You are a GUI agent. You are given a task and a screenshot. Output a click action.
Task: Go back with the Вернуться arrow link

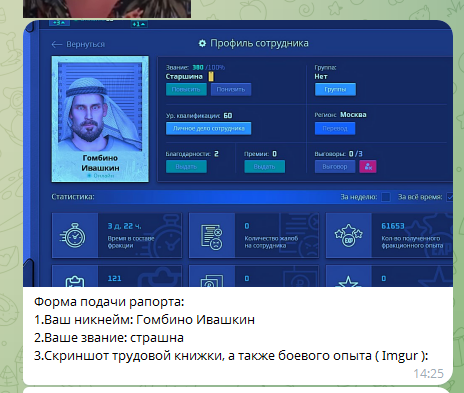(x=78, y=44)
